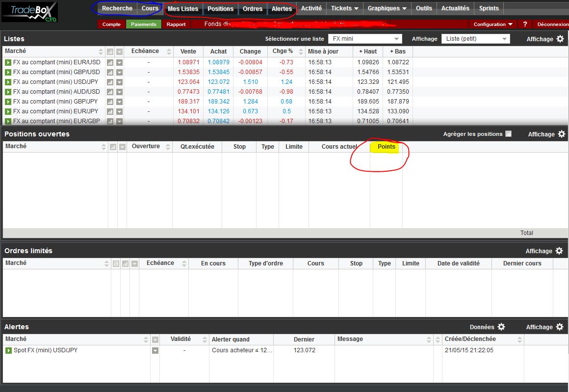Click green play icon for EUR/JPY row
Viewport: 569px width, 392px height.
(8, 111)
